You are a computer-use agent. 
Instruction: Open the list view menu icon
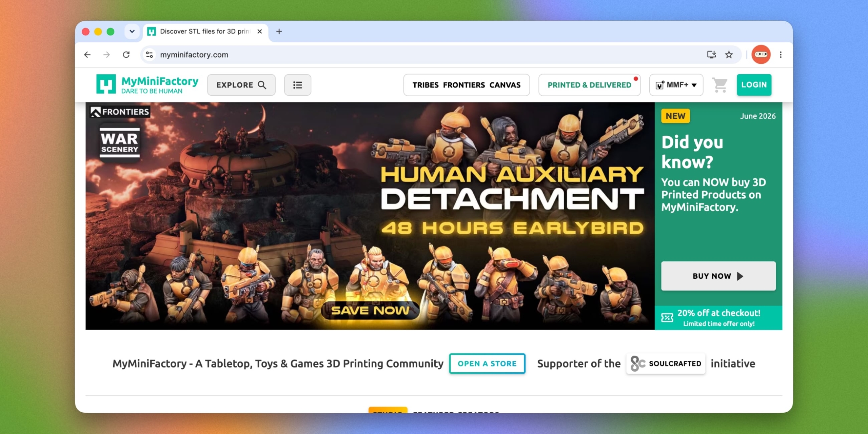click(297, 85)
